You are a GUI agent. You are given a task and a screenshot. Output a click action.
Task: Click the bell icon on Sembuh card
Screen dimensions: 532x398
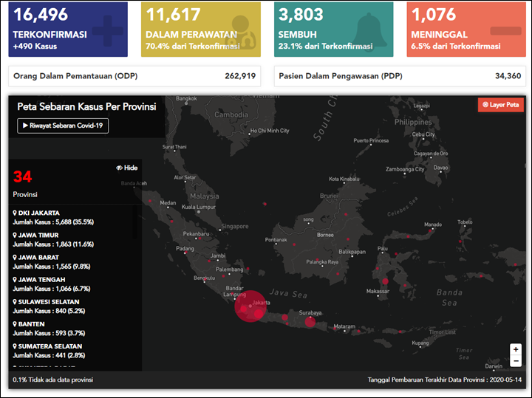click(x=369, y=30)
